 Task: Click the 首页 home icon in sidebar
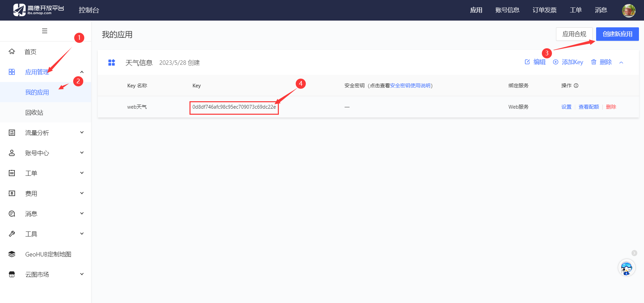click(12, 52)
